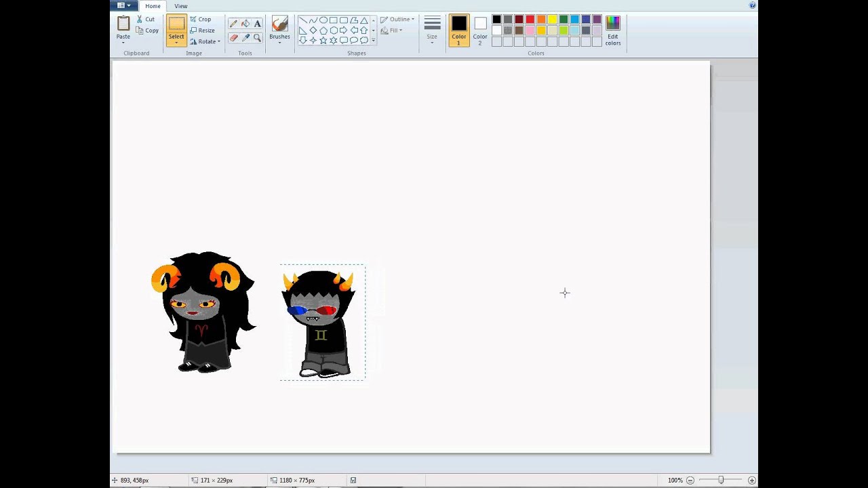Open Paint Help question mark icon
The height and width of the screenshot is (488, 868).
tap(752, 5)
